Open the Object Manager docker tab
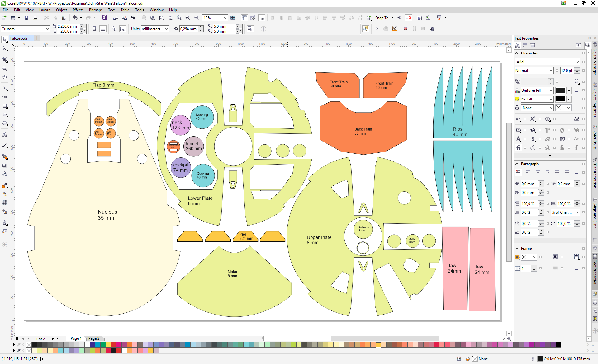The height and width of the screenshot is (364, 598). (x=595, y=59)
